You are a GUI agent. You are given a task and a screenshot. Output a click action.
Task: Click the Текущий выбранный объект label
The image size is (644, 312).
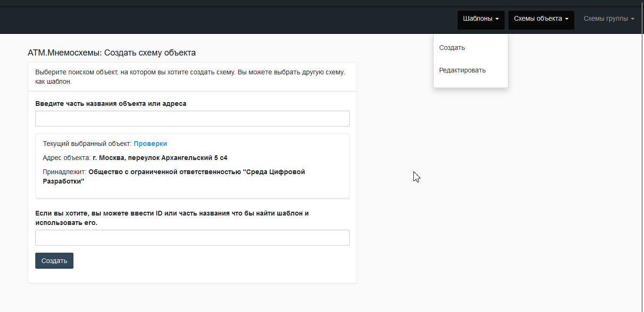(87, 144)
